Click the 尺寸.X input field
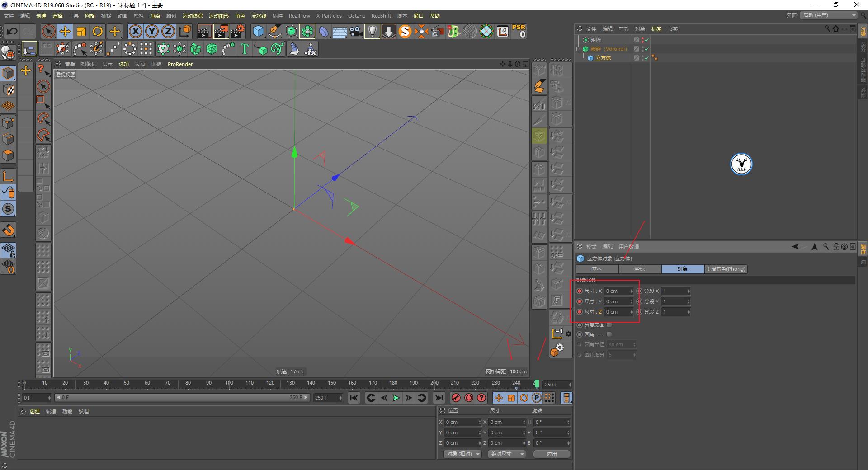Screen dimensions: 868x470 click(618, 291)
